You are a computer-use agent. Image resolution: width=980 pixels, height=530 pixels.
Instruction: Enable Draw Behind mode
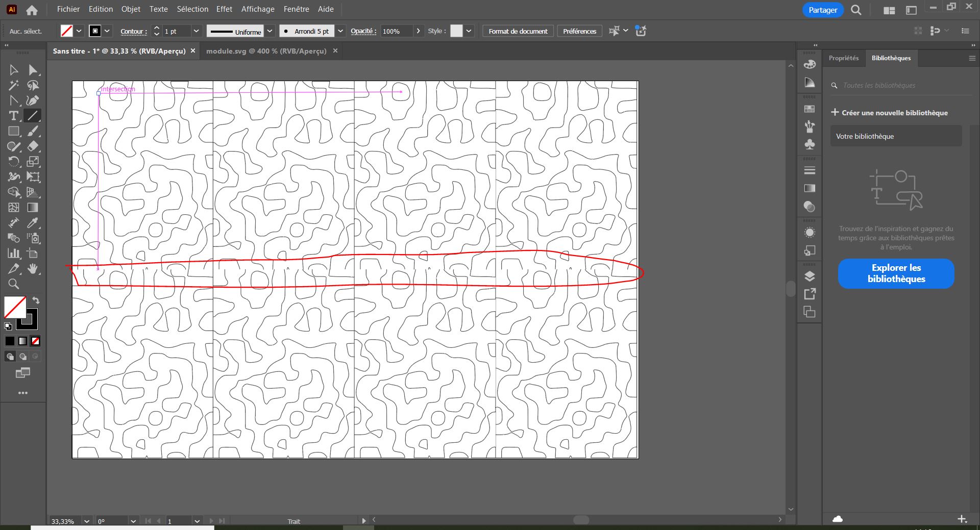tap(22, 357)
